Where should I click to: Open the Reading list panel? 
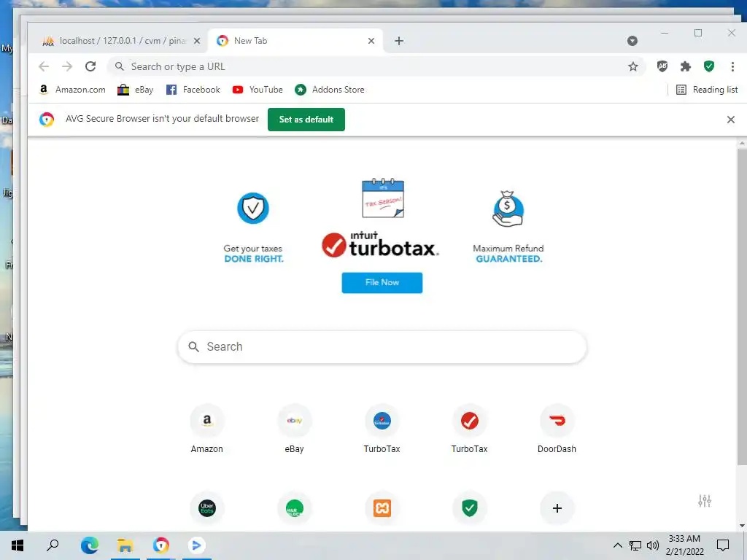point(707,90)
